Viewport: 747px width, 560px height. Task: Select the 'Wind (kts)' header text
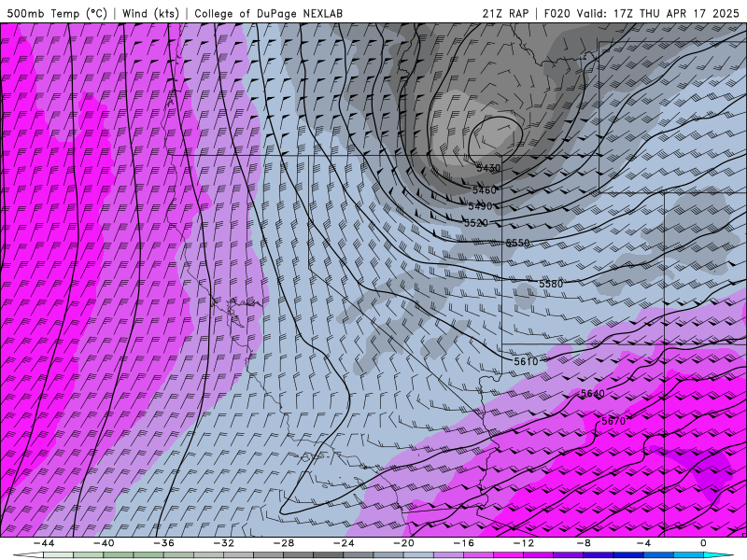point(150,13)
